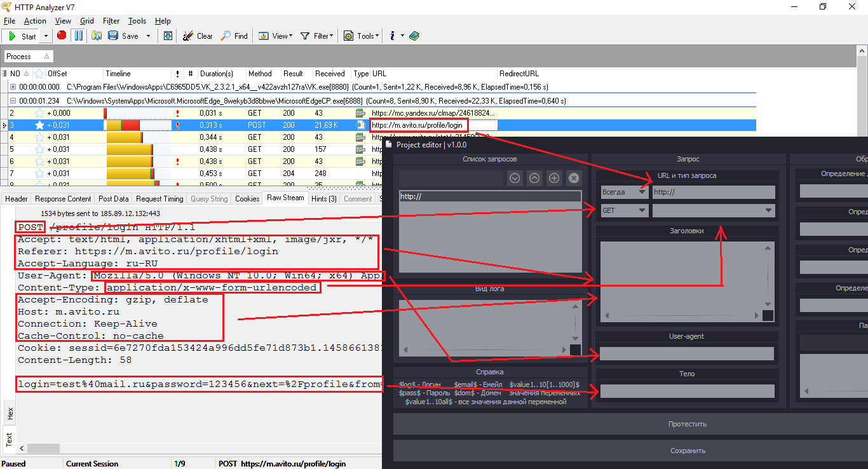Open the dropdown arrow next to Save
The height and width of the screenshot is (469, 868).
(149, 36)
